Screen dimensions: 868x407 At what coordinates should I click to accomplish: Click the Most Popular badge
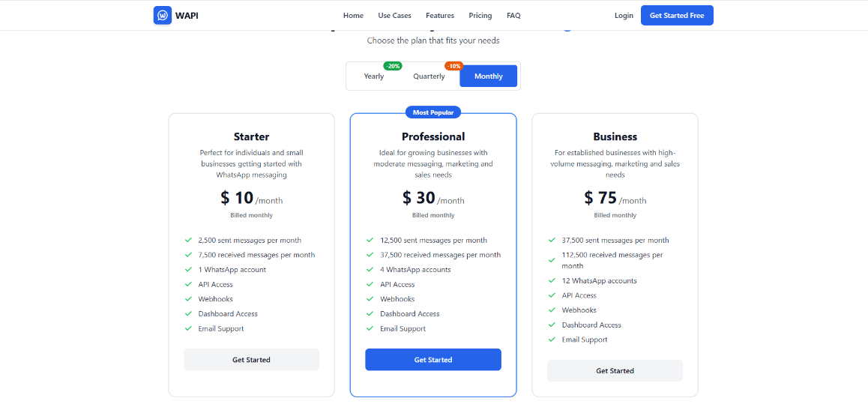(x=433, y=112)
